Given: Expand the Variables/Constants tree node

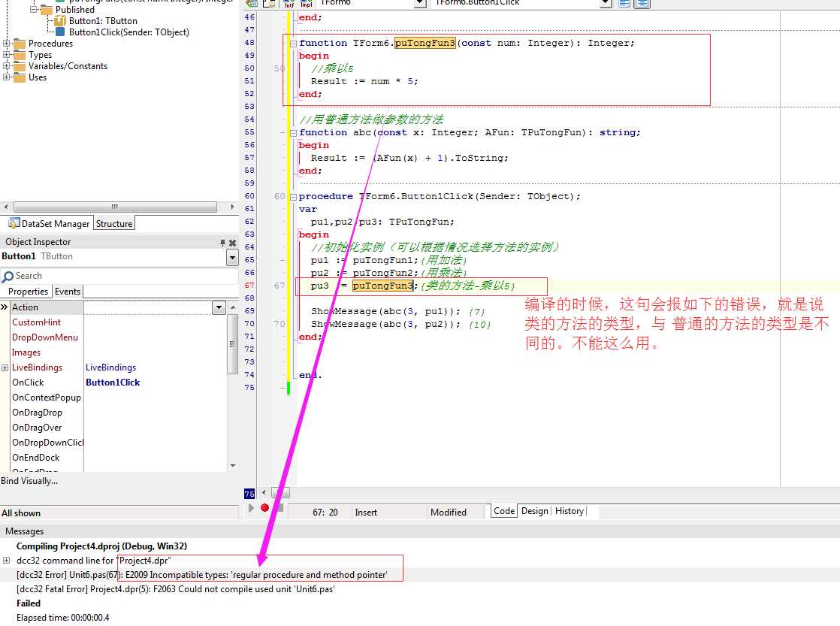Looking at the screenshot, I should tap(6, 66).
